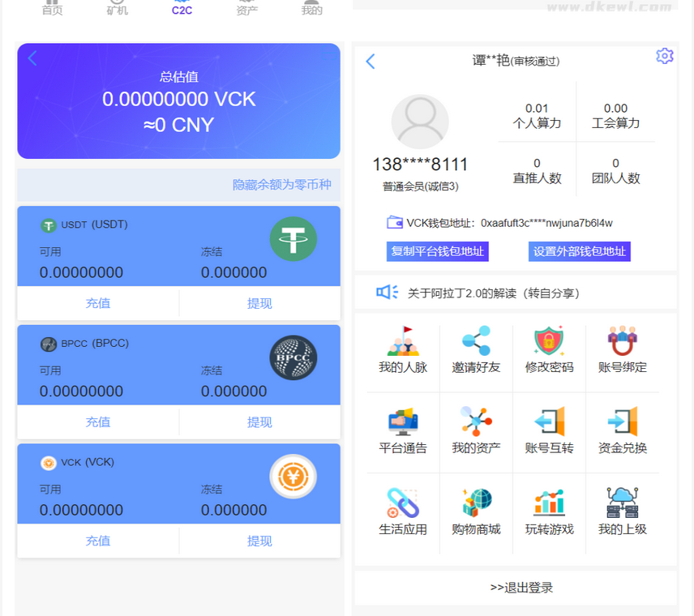Screen dimensions: 694x616
Task: Open settings gear on profile page
Action: click(665, 56)
